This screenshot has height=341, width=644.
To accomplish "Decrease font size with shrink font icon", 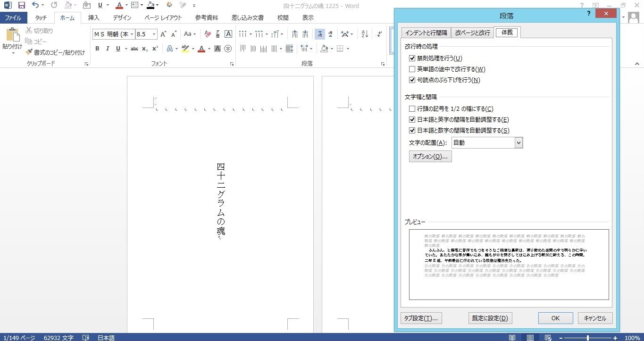I will coord(174,34).
